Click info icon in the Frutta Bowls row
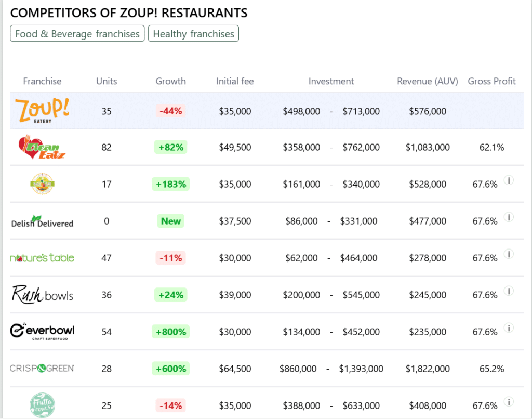 [509, 402]
